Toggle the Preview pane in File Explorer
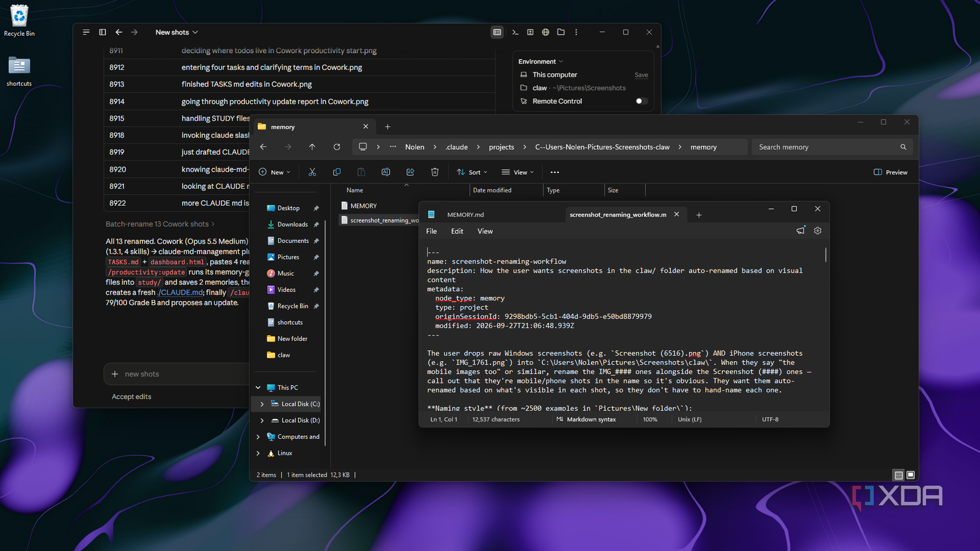This screenshot has height=551, width=980. click(x=890, y=172)
